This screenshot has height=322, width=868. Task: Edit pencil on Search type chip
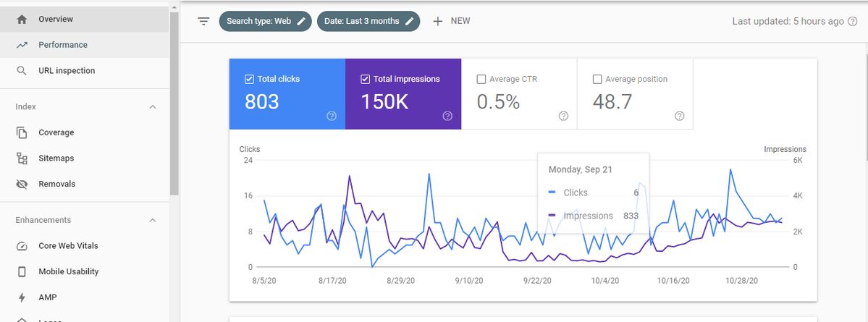point(301,21)
